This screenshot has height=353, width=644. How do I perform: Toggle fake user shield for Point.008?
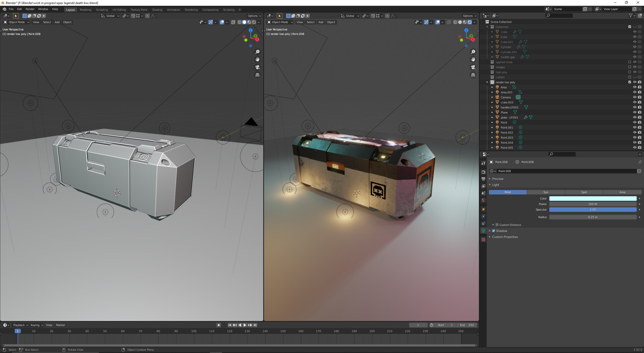point(639,171)
